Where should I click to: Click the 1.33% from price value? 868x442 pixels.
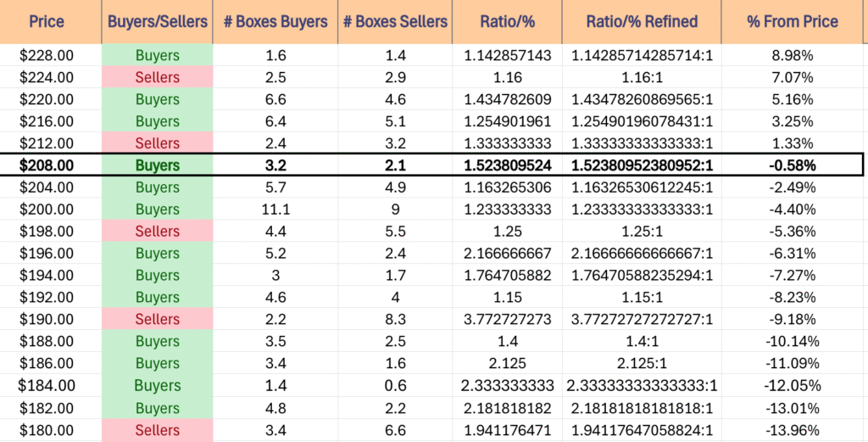(x=793, y=143)
